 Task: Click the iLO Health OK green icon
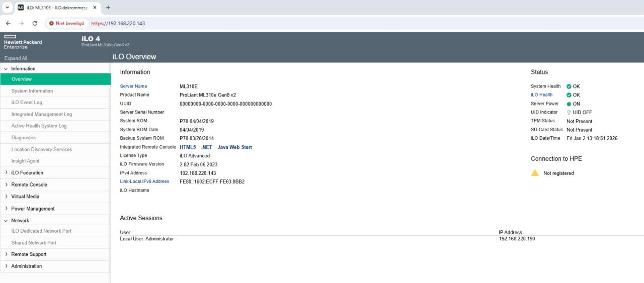pos(569,95)
